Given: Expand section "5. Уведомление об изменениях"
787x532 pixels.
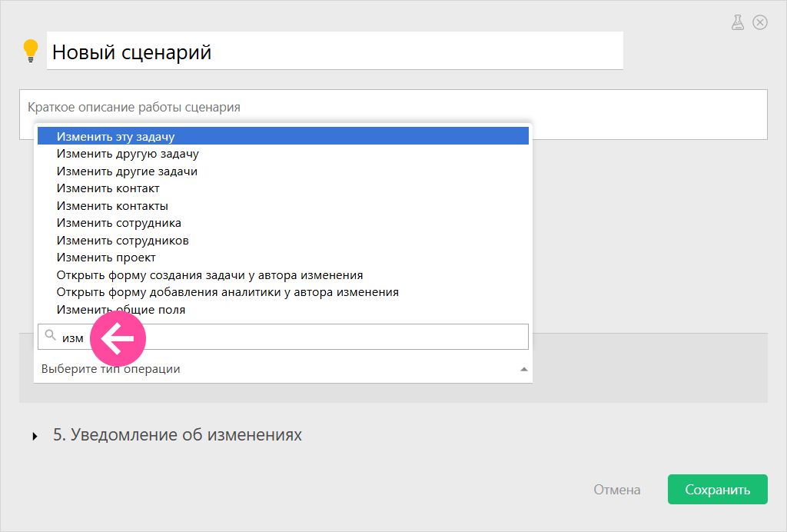Looking at the screenshot, I should point(35,436).
